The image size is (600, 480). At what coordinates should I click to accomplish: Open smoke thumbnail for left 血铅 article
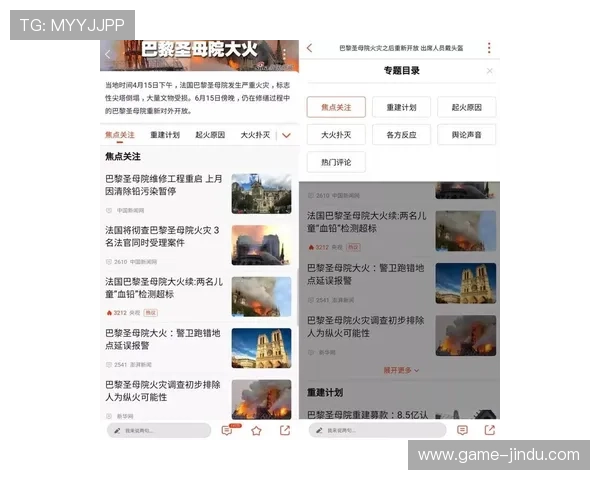pyautogui.click(x=261, y=297)
